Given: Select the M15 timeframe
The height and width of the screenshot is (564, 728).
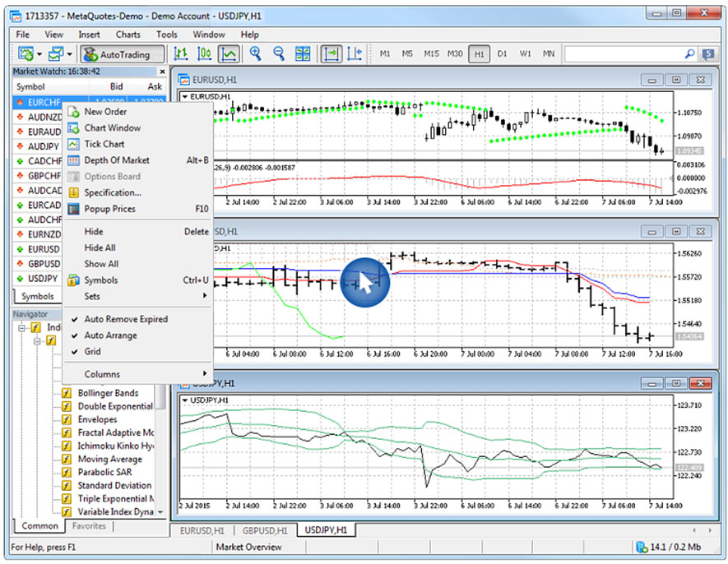Looking at the screenshot, I should click(x=431, y=53).
